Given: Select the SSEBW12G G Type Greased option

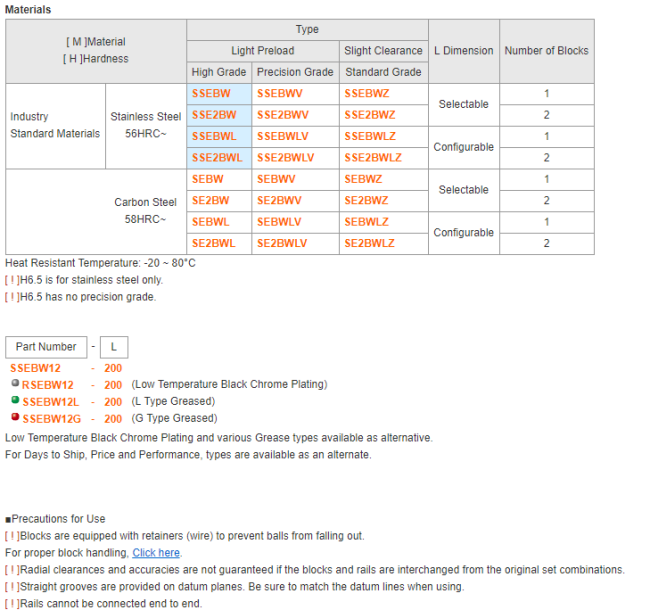Looking at the screenshot, I should [52, 418].
